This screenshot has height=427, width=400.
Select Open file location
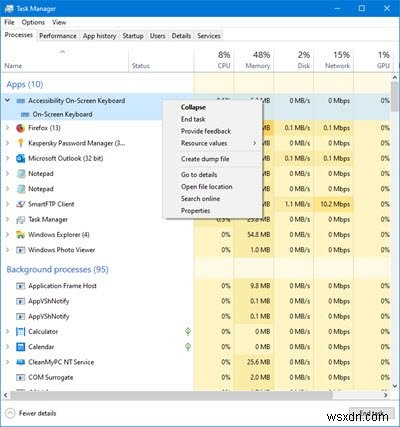tap(213, 187)
